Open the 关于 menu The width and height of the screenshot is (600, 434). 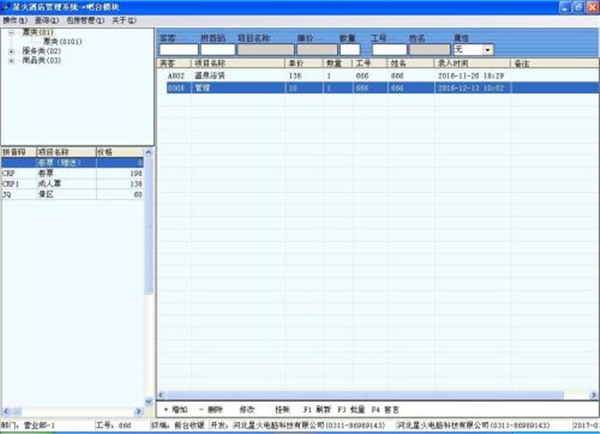pos(125,19)
